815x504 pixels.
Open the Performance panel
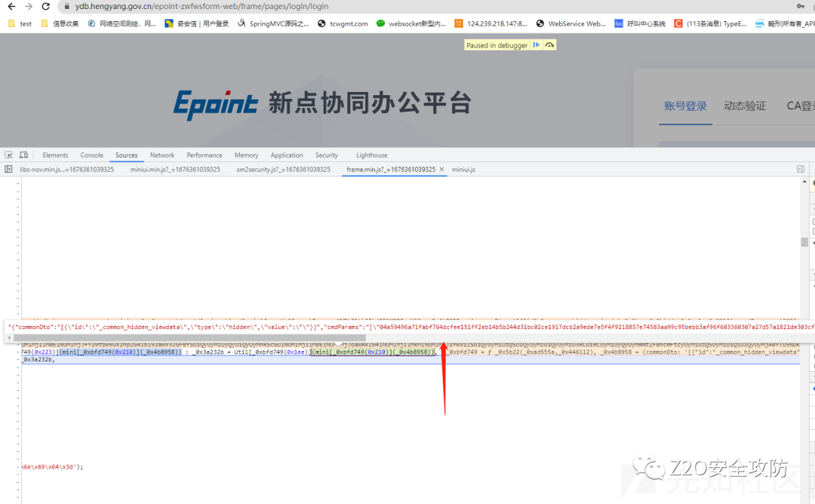pos(205,155)
